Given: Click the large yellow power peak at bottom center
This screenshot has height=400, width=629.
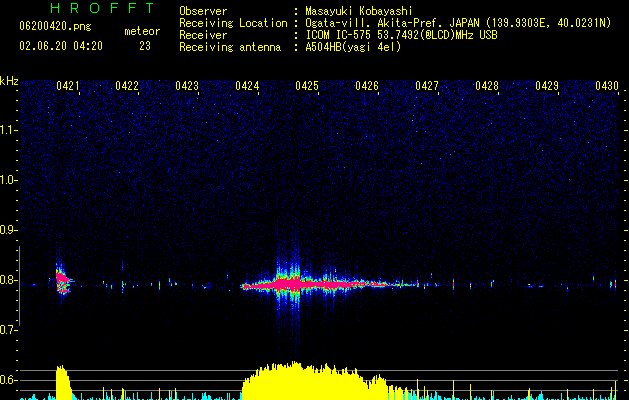Looking at the screenshot, I should [x=315, y=381].
